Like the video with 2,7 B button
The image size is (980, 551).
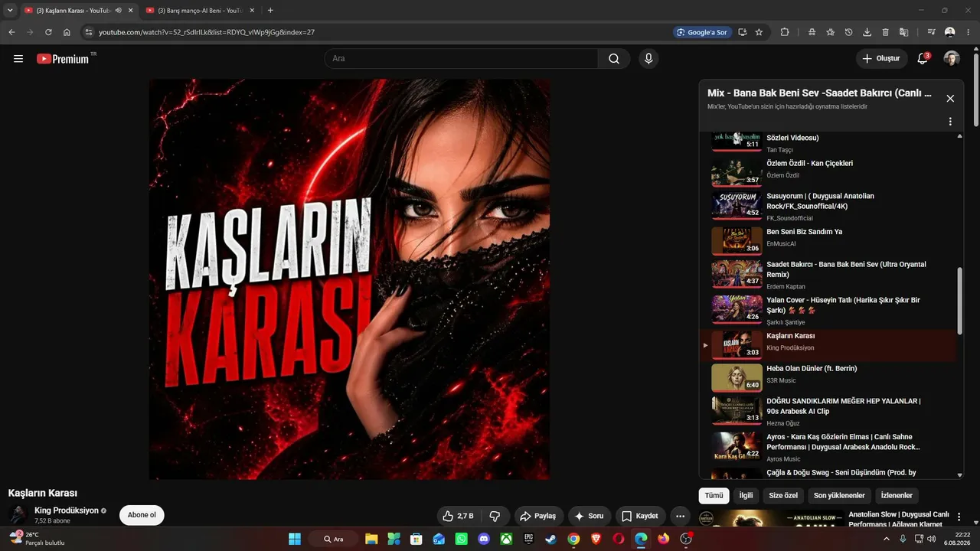(x=459, y=516)
